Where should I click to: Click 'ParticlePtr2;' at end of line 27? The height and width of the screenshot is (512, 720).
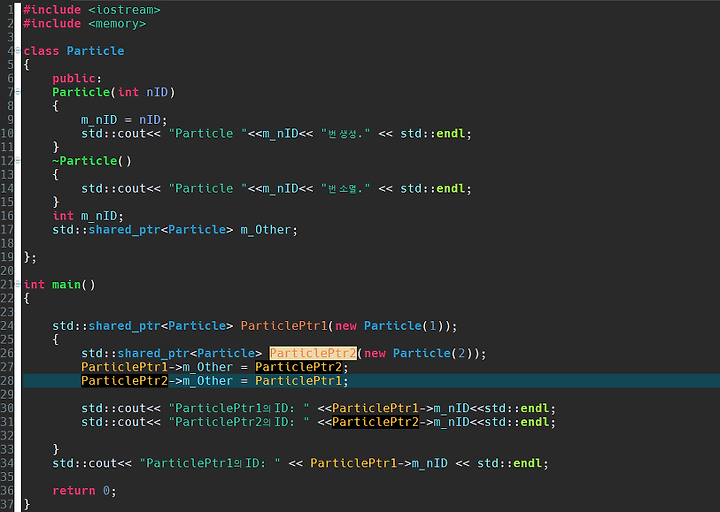pyautogui.click(x=302, y=367)
